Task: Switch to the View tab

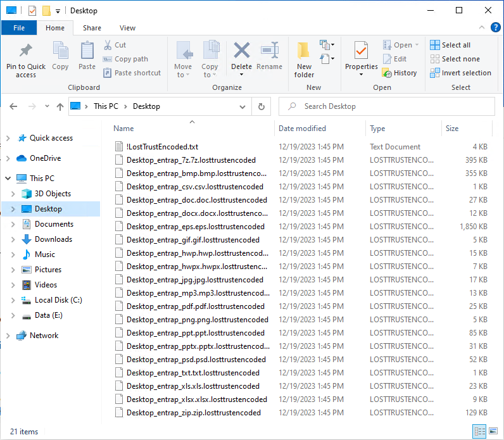Action: tap(128, 28)
